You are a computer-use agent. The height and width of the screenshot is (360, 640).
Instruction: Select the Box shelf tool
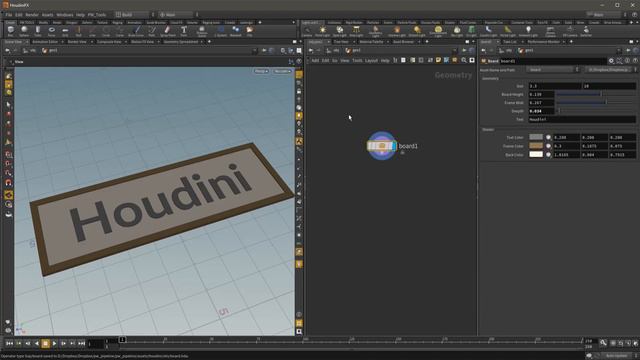pos(10,31)
